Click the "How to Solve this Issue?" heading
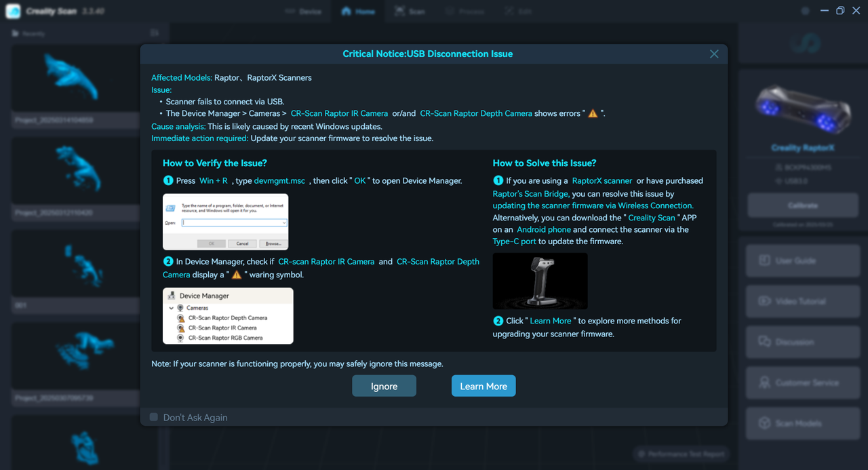This screenshot has height=470, width=868. click(545, 163)
